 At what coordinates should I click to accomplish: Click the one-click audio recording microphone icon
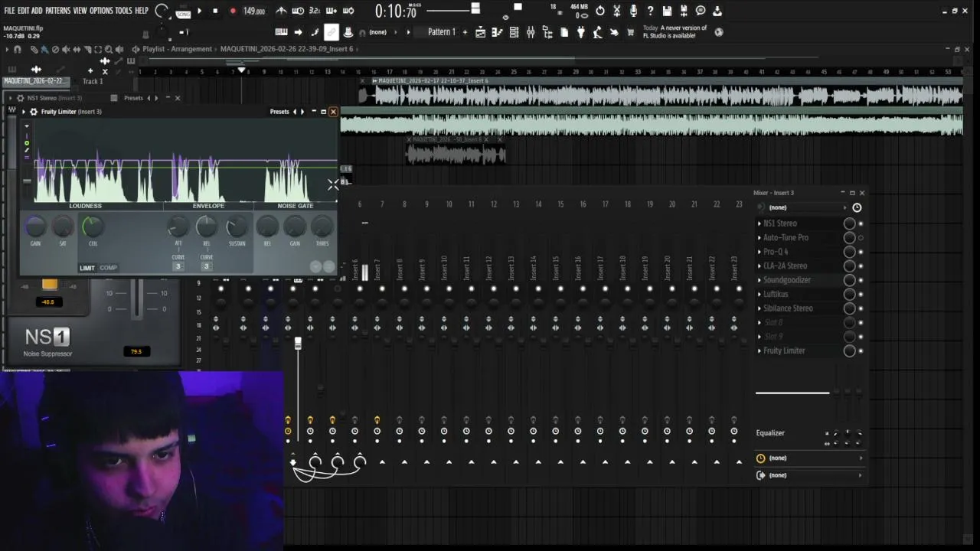pyautogui.click(x=633, y=11)
